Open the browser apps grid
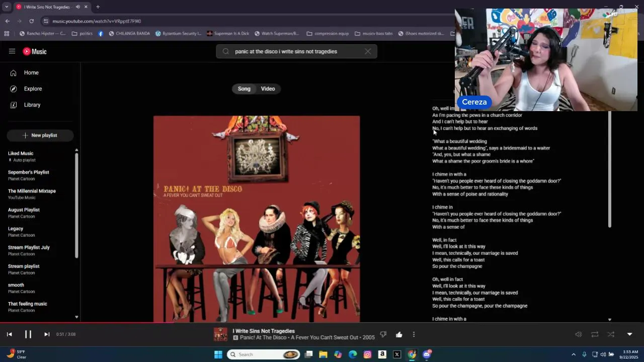 [x=7, y=34]
